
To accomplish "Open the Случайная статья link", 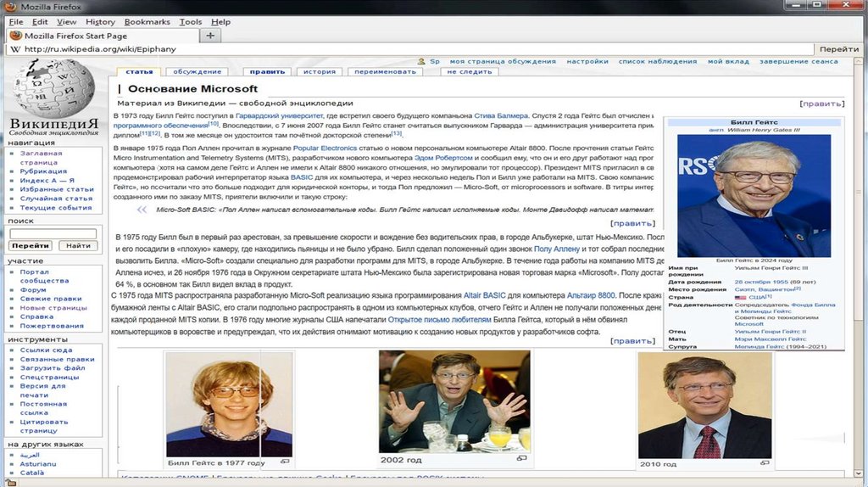I will click(57, 198).
